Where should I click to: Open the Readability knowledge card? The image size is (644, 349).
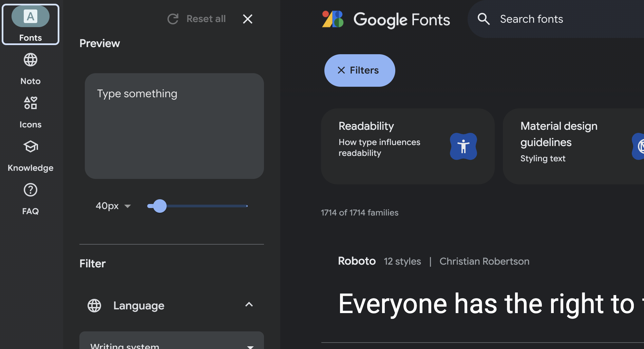tap(408, 146)
